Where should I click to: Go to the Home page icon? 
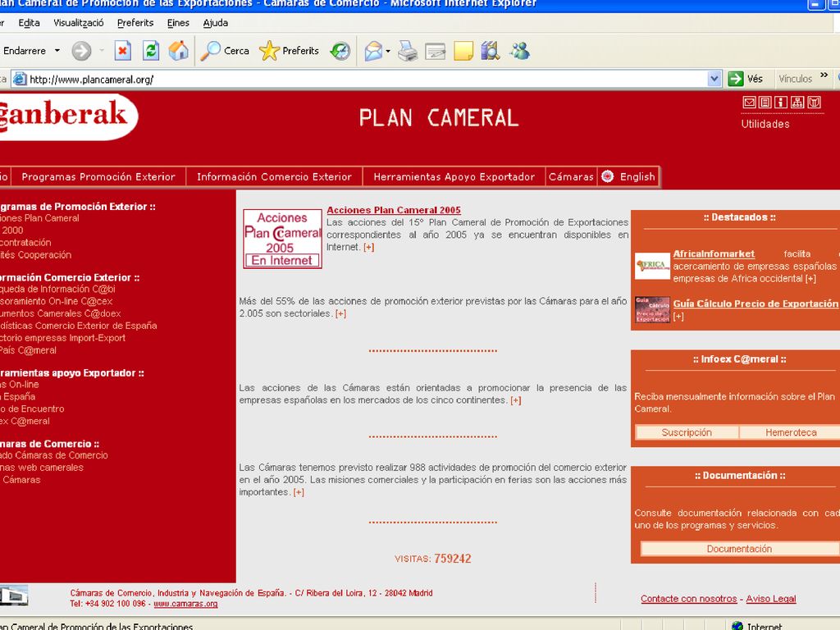(x=178, y=51)
